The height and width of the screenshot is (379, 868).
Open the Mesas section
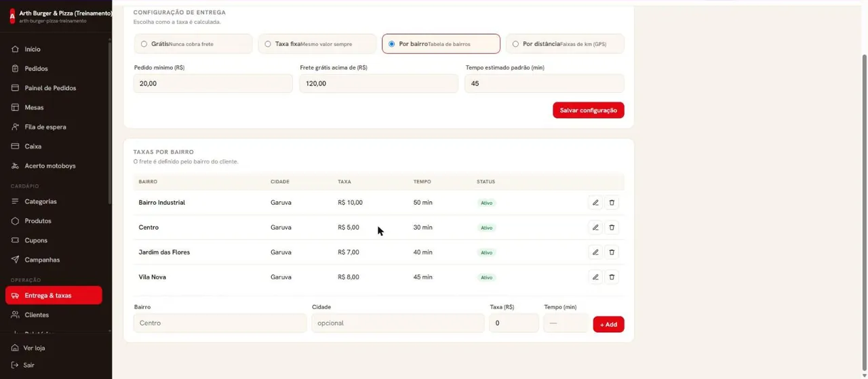click(54, 107)
